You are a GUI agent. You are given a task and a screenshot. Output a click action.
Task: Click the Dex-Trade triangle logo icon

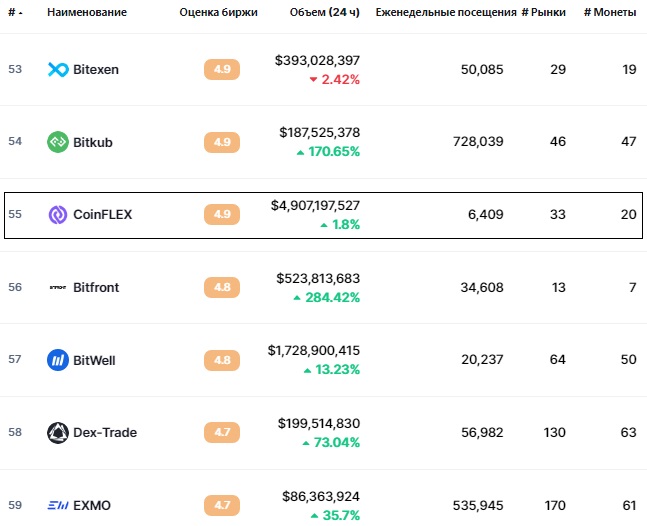point(58,432)
